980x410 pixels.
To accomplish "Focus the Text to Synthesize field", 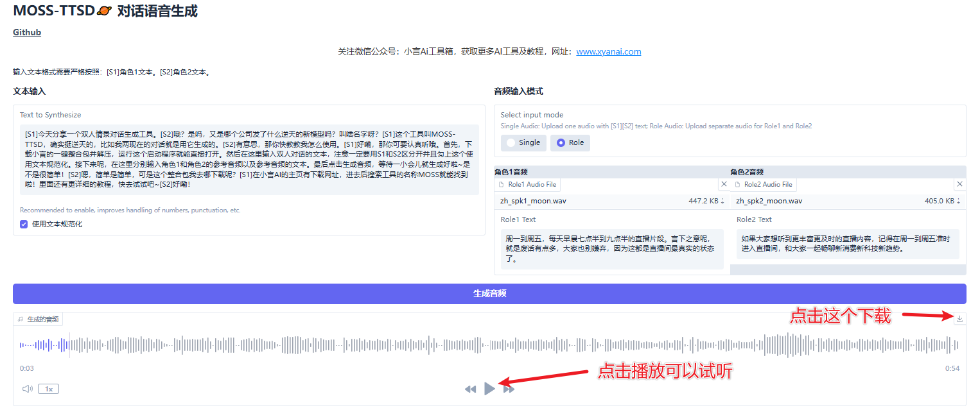I will coord(249,159).
